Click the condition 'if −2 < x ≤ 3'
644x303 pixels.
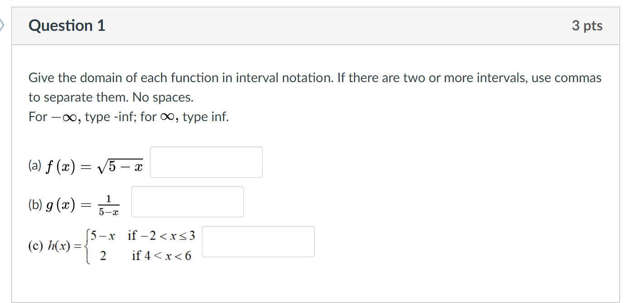(162, 235)
